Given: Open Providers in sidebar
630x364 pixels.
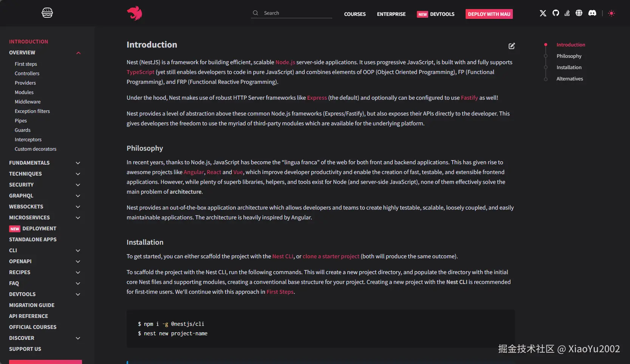Looking at the screenshot, I should pyautogui.click(x=25, y=83).
